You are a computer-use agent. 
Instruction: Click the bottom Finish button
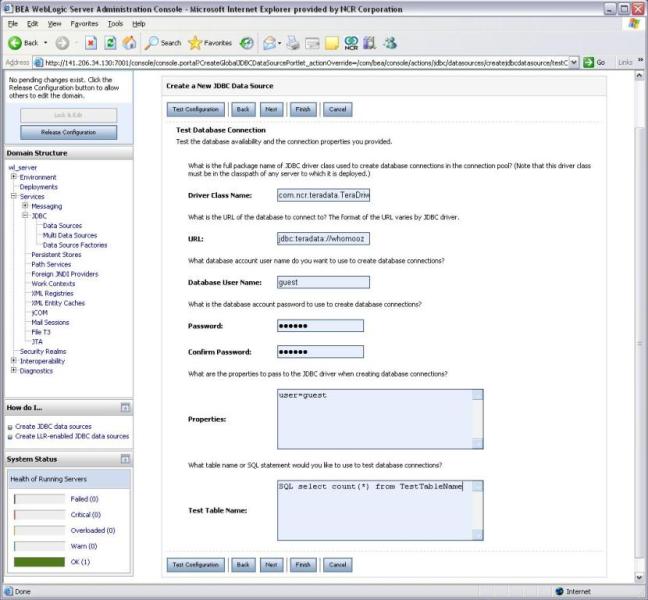pos(303,565)
